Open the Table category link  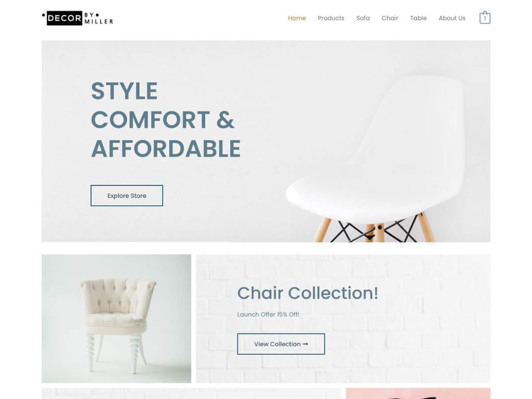[x=418, y=18]
